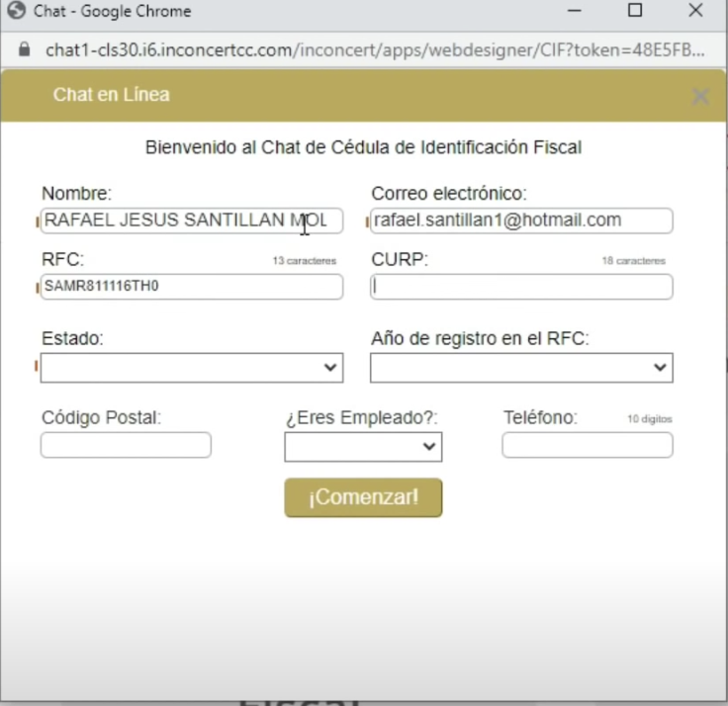
Task: Expand the Estado dropdown
Action: pyautogui.click(x=192, y=367)
